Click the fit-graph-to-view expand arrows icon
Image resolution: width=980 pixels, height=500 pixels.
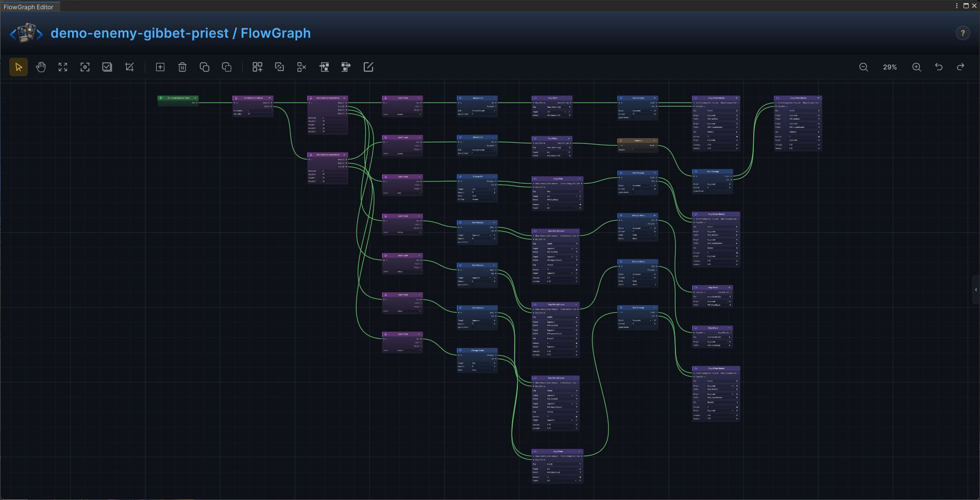coord(63,67)
